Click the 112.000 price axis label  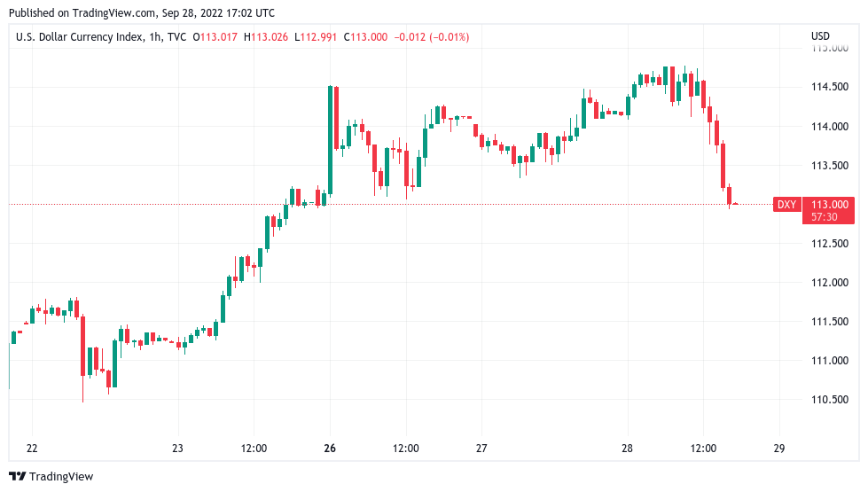point(829,283)
